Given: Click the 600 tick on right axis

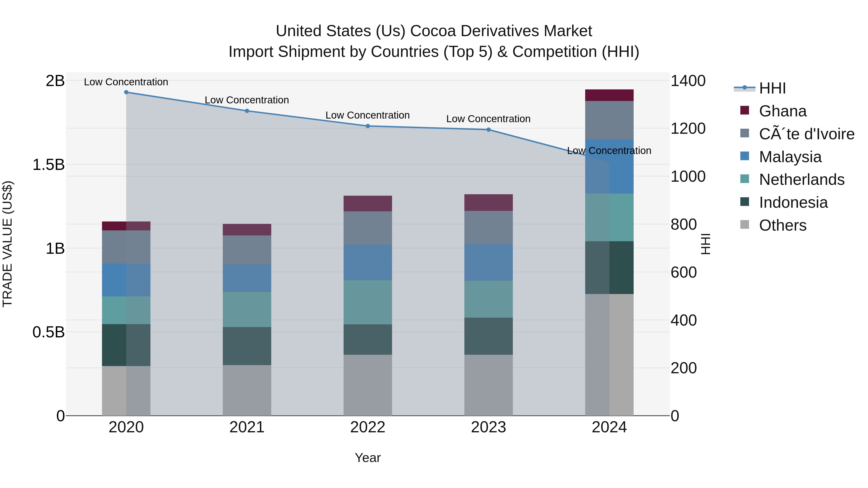Looking at the screenshot, I should [x=684, y=273].
